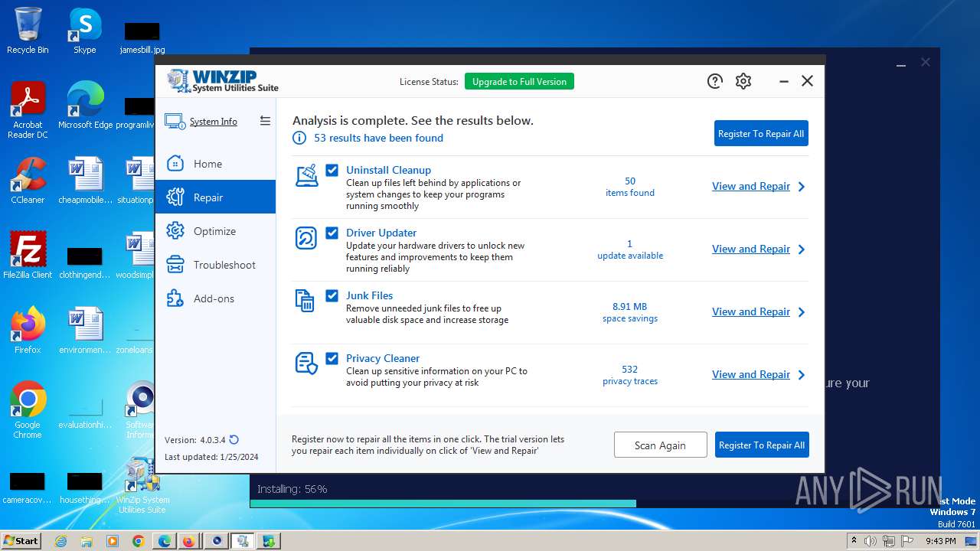Viewport: 980px width, 551px height.
Task: Click the Junk Files trash icon
Action: point(305,301)
